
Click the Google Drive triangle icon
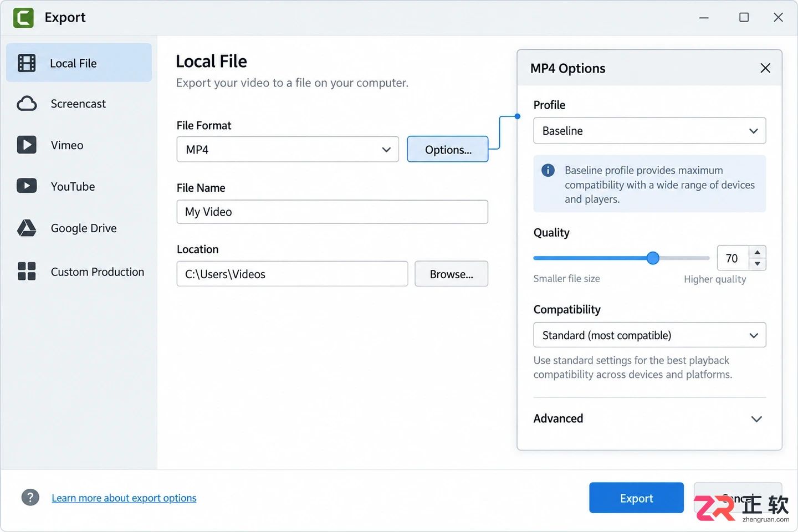coord(27,228)
